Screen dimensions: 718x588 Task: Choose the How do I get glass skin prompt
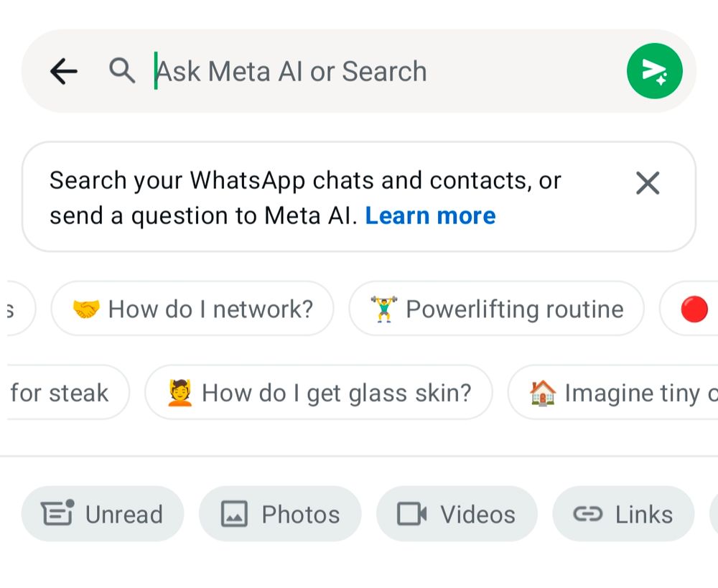[319, 393]
